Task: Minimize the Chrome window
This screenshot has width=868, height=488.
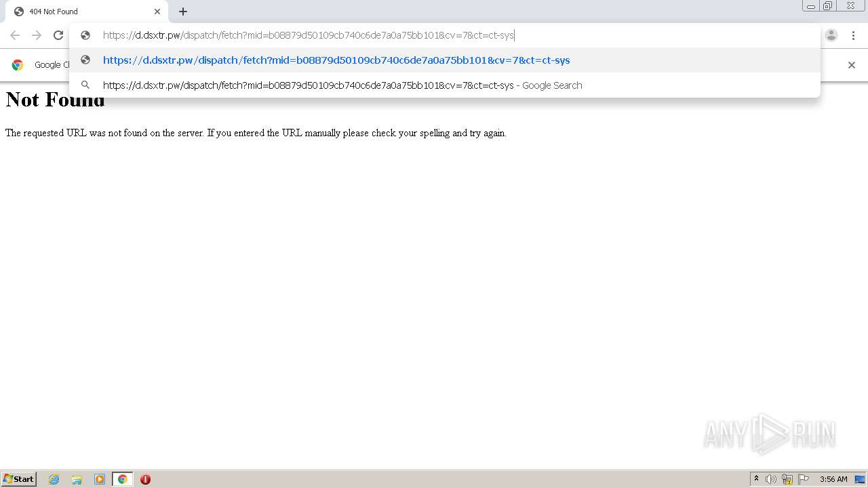Action: click(810, 6)
